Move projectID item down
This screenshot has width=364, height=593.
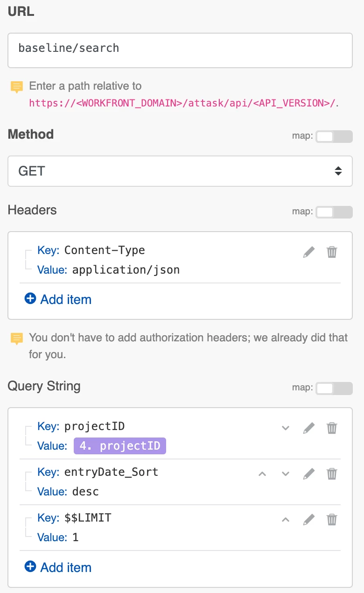tap(286, 428)
